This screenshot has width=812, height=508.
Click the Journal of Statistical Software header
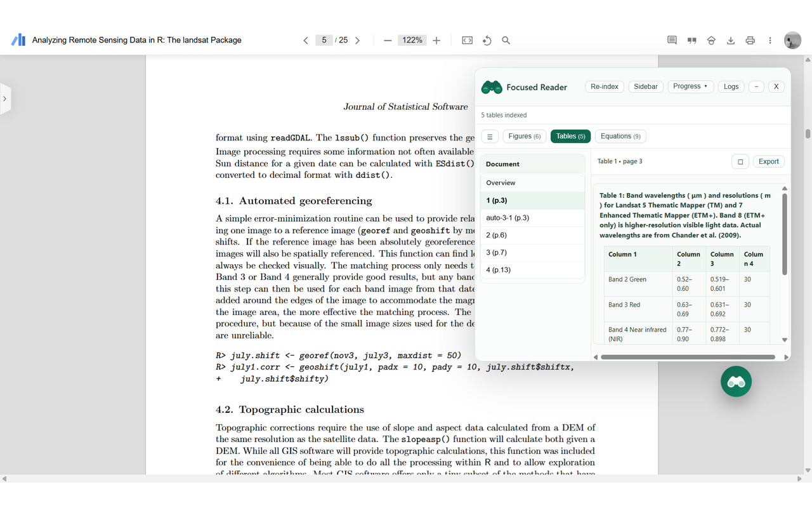point(406,107)
